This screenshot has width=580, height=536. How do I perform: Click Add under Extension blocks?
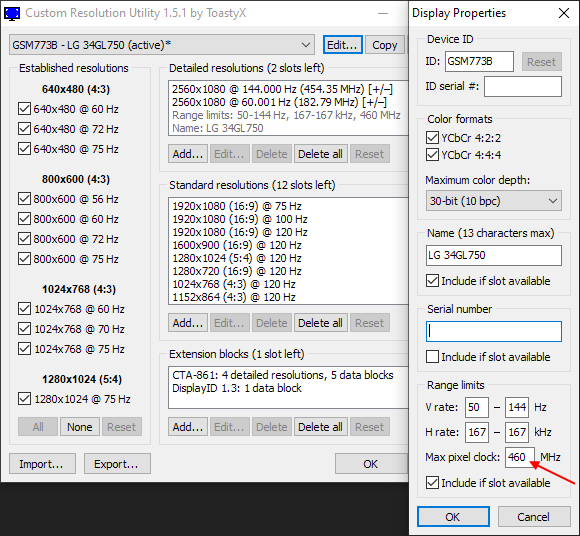point(188,427)
